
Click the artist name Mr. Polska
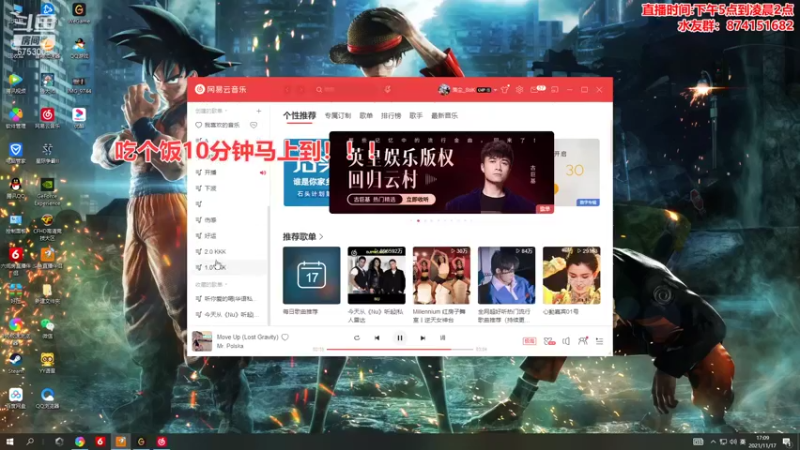(x=230, y=346)
